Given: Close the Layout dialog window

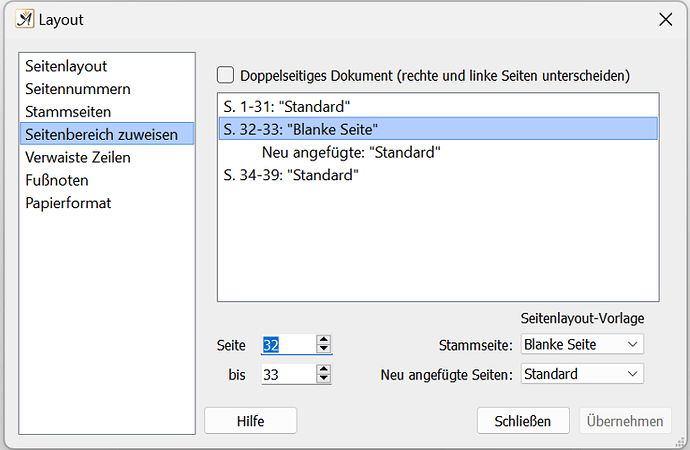Looking at the screenshot, I should point(665,19).
